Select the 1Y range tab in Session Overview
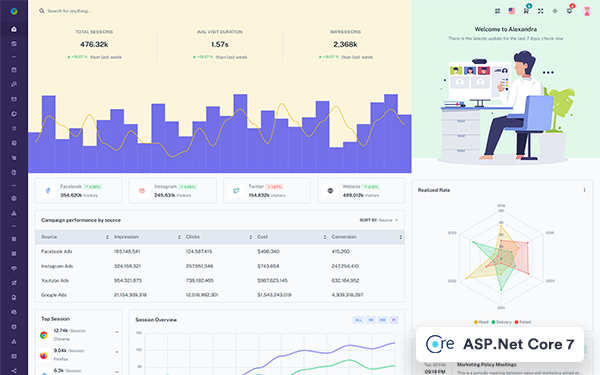600x375 pixels. pos(394,320)
